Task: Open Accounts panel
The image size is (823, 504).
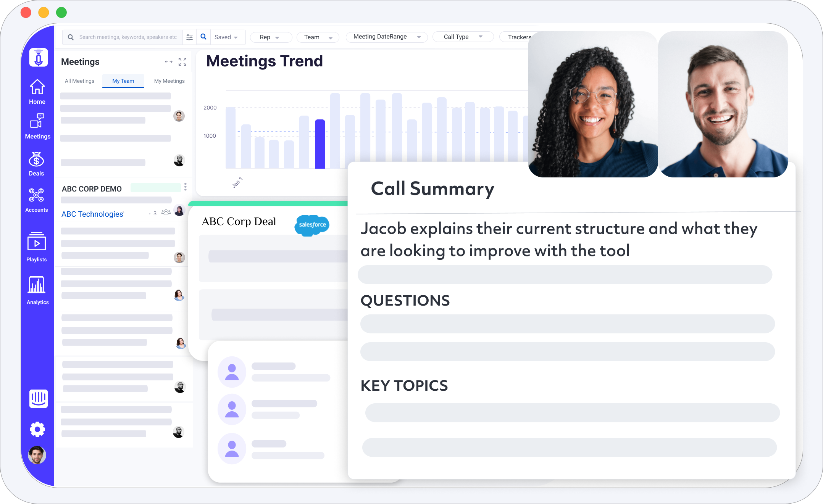Action: click(x=36, y=200)
